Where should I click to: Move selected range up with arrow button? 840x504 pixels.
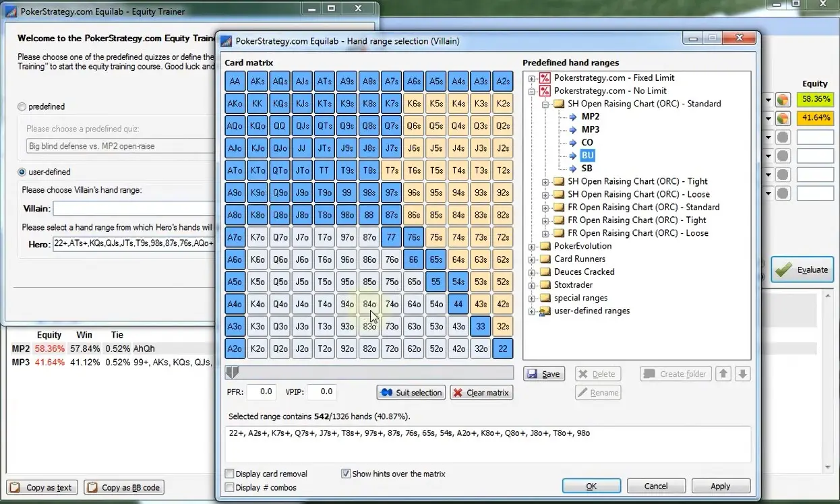point(723,374)
